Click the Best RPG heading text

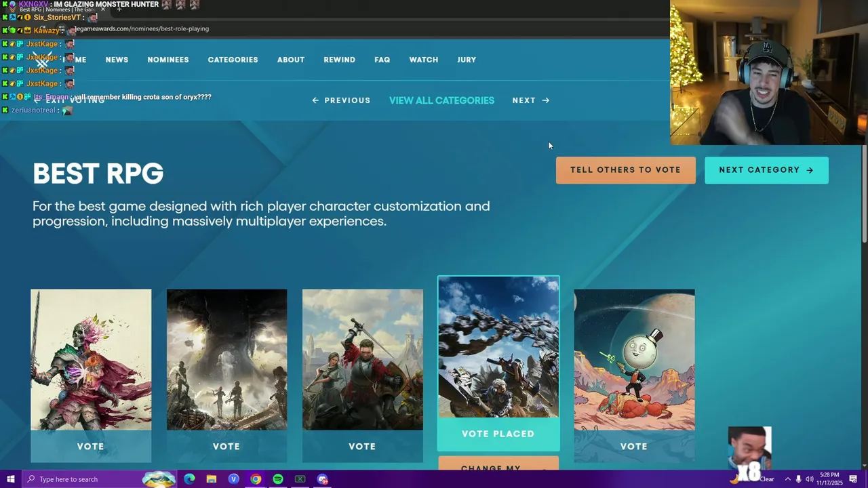98,174
